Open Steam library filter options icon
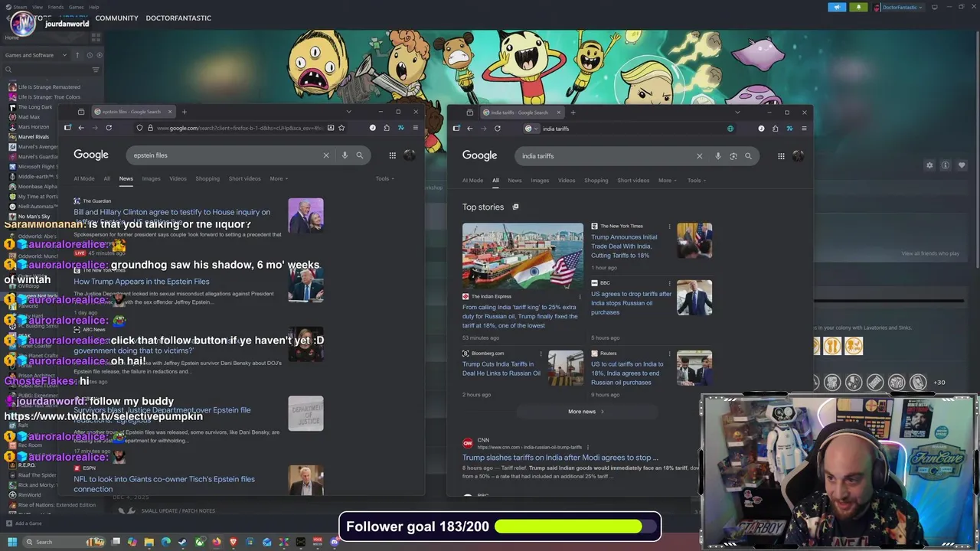Image resolution: width=980 pixels, height=551 pixels. pos(96,70)
